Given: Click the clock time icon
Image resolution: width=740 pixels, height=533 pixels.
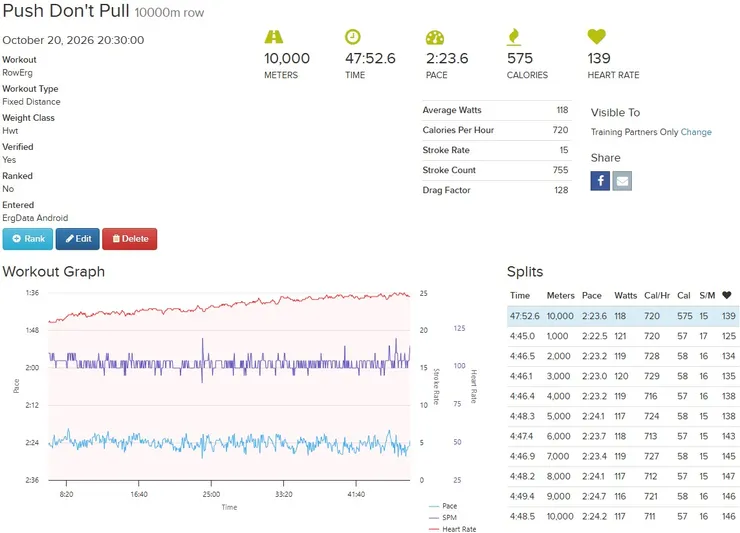Looking at the screenshot, I should point(353,37).
